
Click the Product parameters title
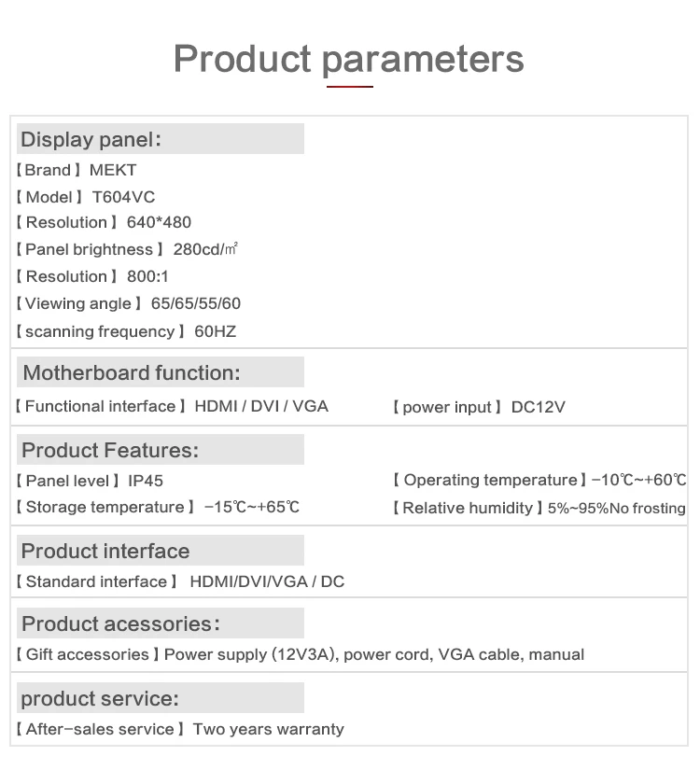click(349, 60)
